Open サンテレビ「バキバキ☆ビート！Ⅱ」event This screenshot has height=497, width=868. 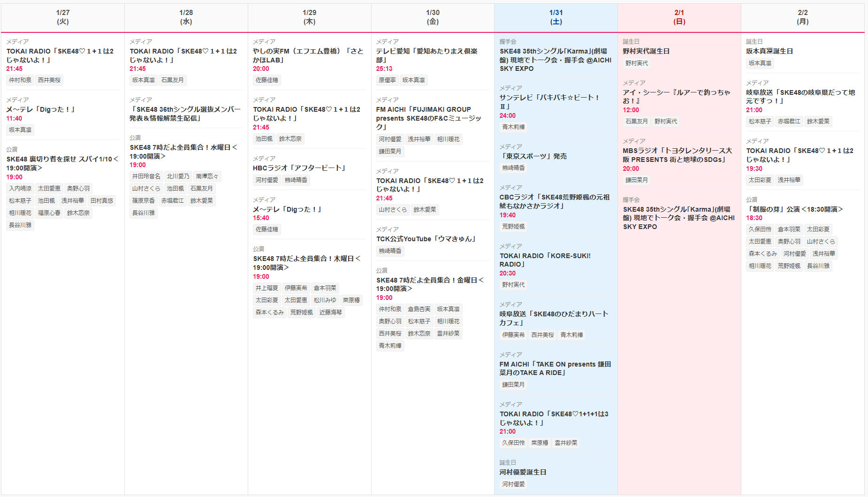[549, 102]
